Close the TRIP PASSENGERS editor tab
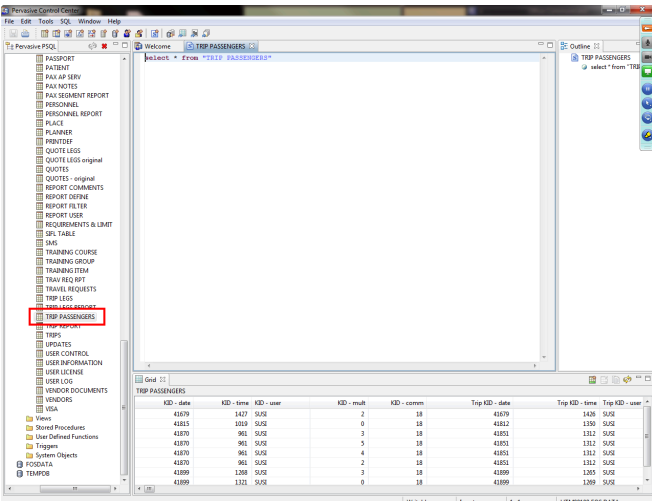 (253, 46)
